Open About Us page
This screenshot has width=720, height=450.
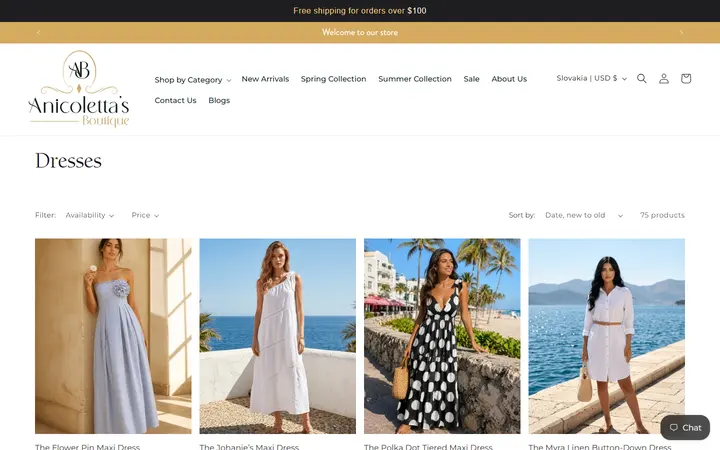pyautogui.click(x=509, y=79)
